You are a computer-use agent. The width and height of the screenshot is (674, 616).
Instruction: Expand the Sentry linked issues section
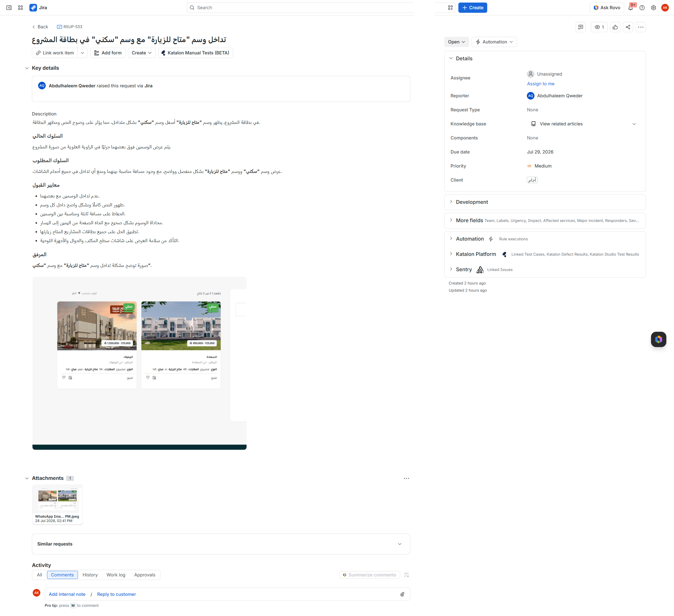451,269
